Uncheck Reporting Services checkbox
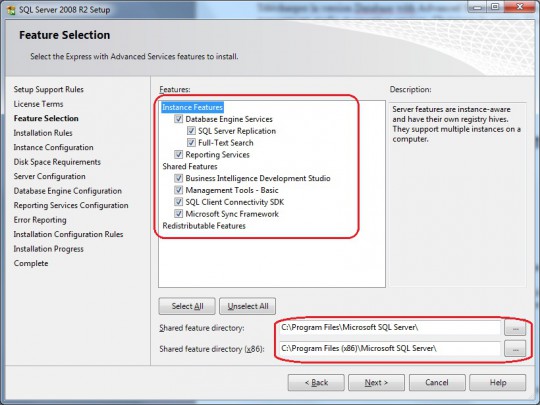Viewport: 540px width, 405px height. 178,154
